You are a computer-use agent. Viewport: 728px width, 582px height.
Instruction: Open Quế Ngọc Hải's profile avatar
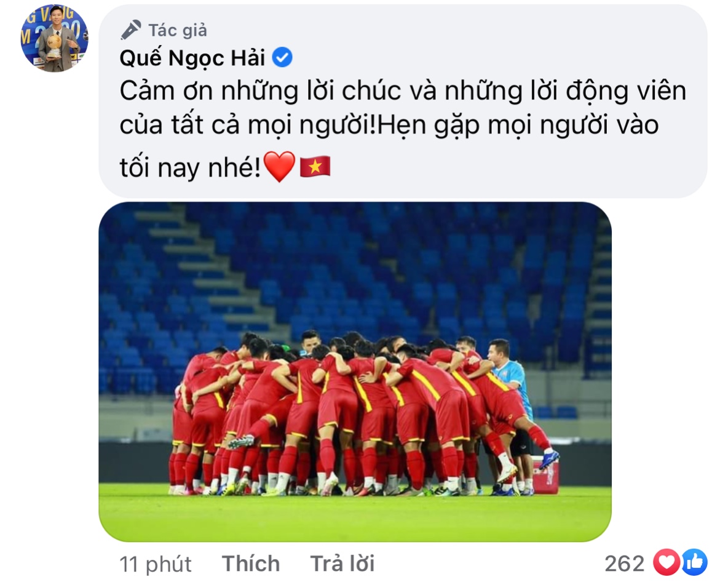pyautogui.click(x=54, y=38)
